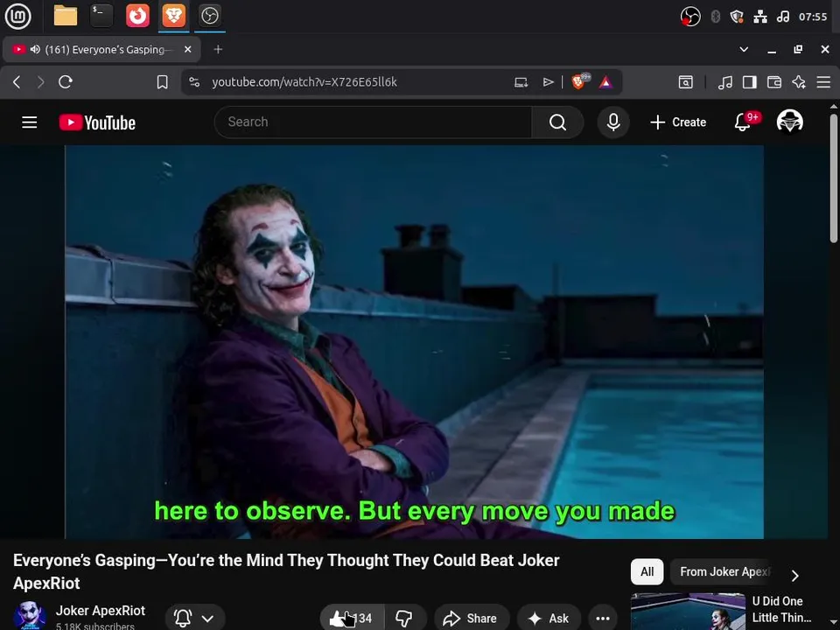Viewport: 840px width, 630px height.
Task: Click the video player to pause
Action: (x=414, y=342)
